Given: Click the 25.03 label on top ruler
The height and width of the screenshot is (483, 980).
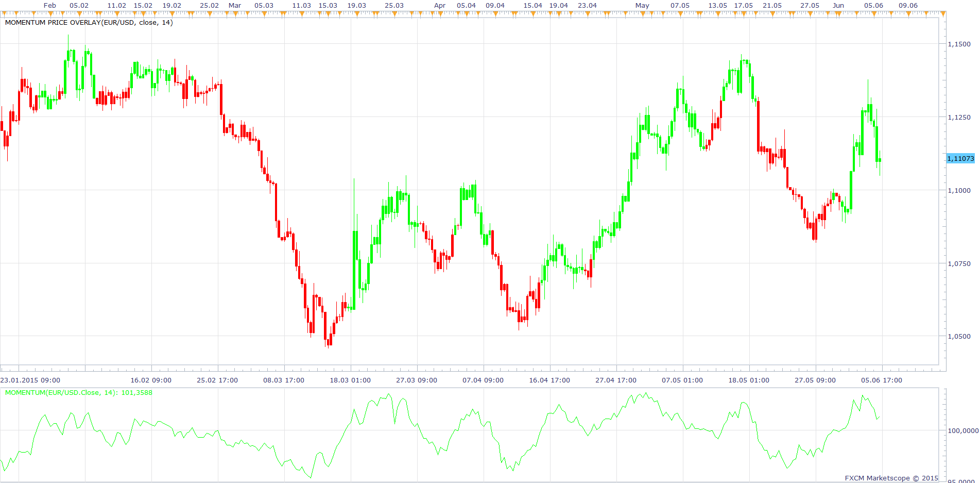Looking at the screenshot, I should click(x=394, y=6).
